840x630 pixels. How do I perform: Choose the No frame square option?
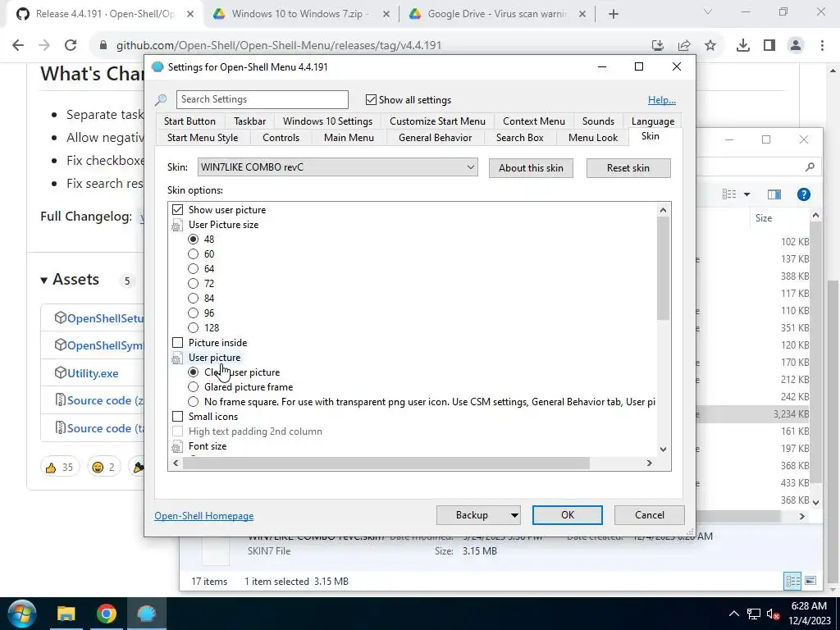pos(193,401)
